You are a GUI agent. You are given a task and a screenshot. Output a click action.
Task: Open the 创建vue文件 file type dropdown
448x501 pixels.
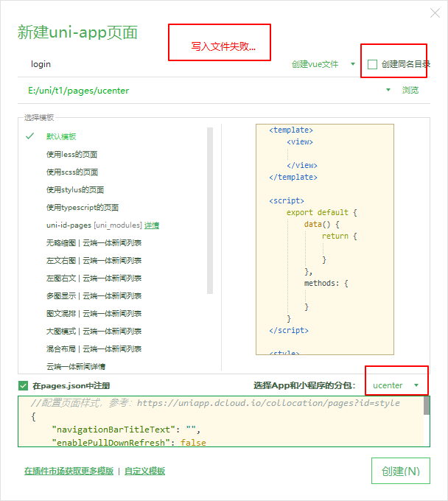[x=323, y=64]
